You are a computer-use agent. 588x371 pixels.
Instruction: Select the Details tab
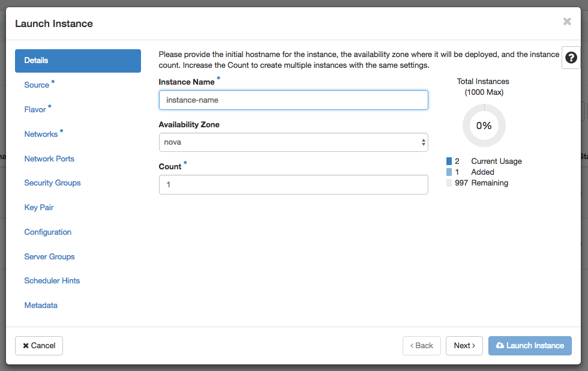tap(78, 61)
